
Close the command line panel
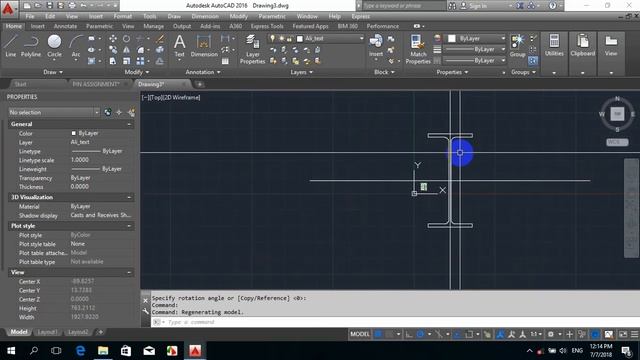pyautogui.click(x=145, y=300)
